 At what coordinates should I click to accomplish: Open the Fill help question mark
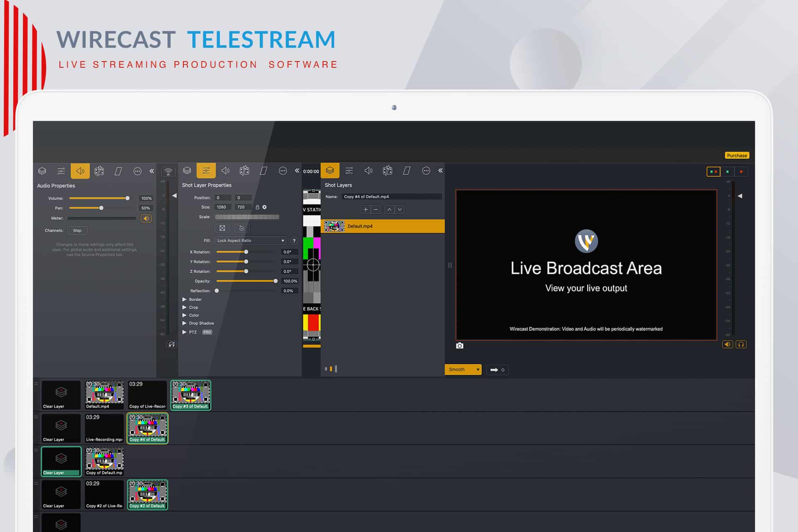click(294, 241)
